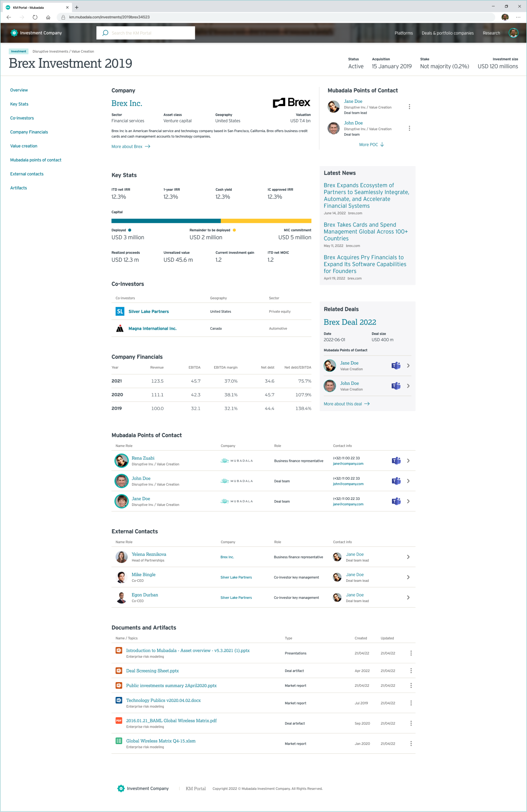The image size is (527, 812).
Task: Click the Investment Company header logo
Action: [36, 33]
